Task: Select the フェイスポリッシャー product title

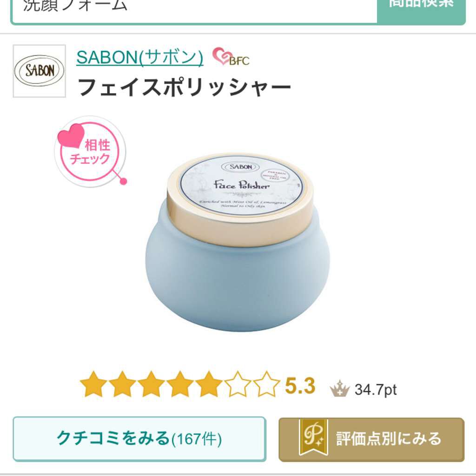Action: 184,87
